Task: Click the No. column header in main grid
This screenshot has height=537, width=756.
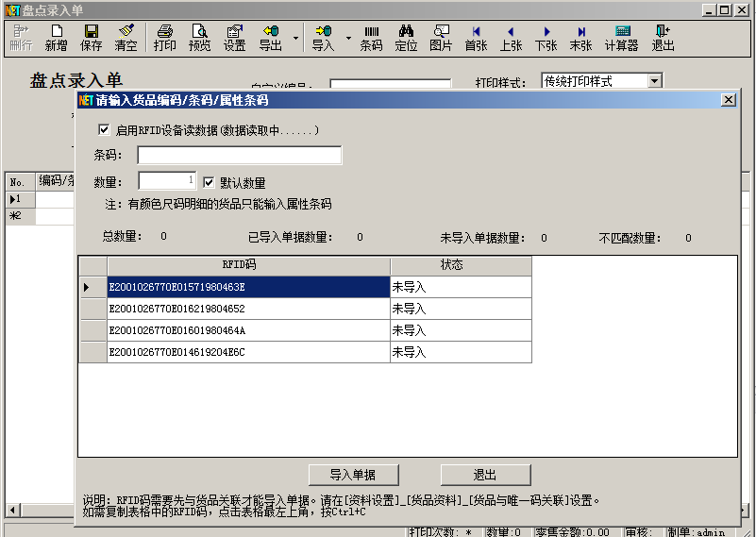Action: pyautogui.click(x=20, y=182)
